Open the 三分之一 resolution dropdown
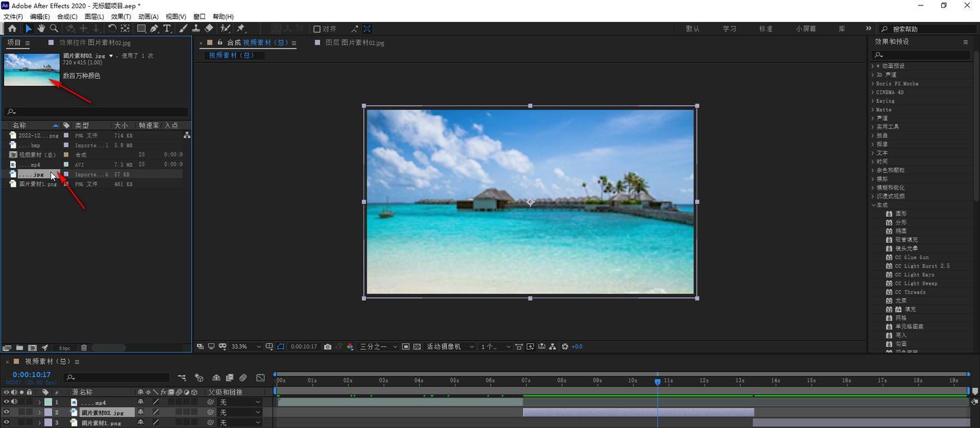Screen dimensions: 980x428 (379, 346)
